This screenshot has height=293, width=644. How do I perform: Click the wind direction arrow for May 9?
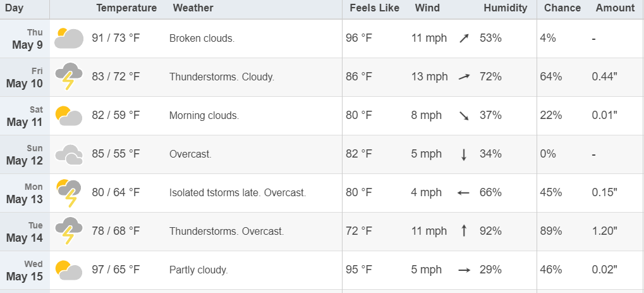(464, 39)
